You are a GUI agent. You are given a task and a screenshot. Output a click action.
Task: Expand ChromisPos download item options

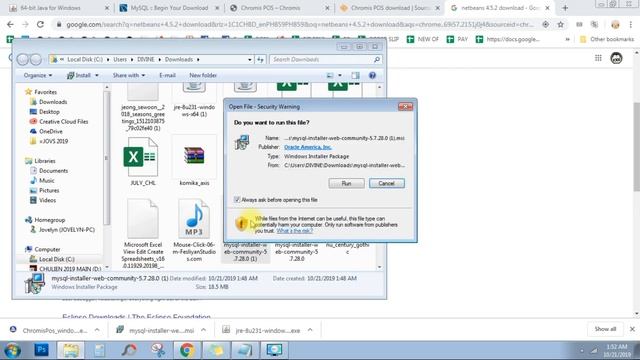(x=97, y=330)
